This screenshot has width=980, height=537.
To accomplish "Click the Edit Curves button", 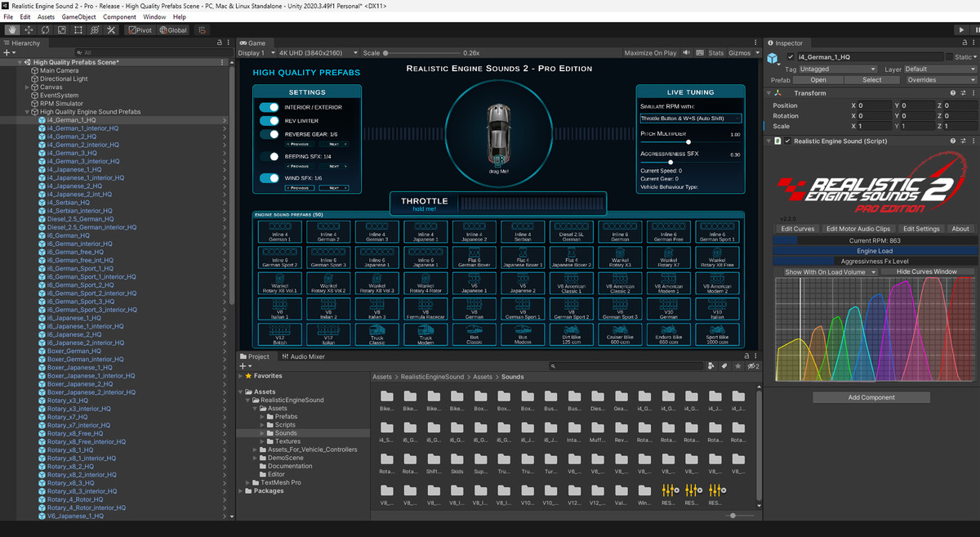I will pos(797,229).
